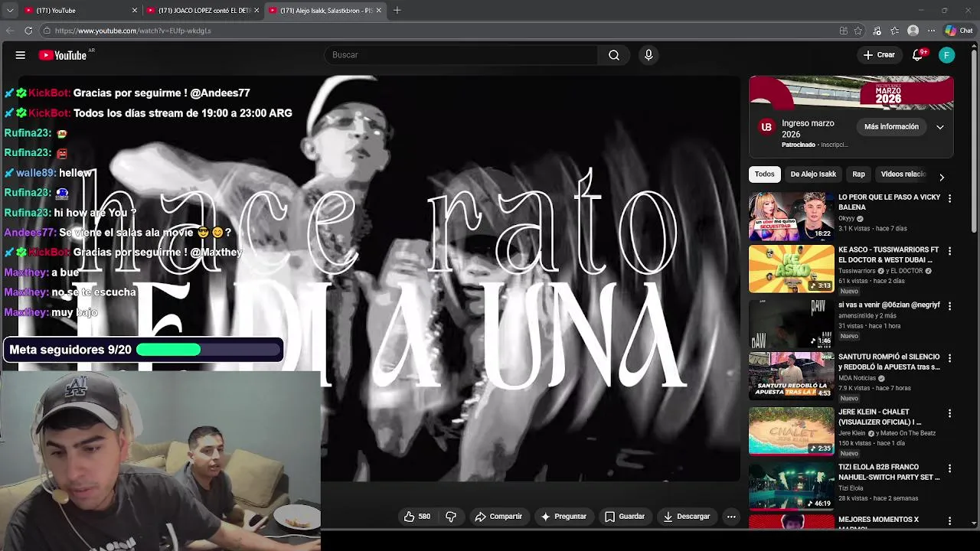Screen dimensions: 980x551
Task: Open LO PEOR QUE LE PASO A VICKY thumbnail
Action: click(792, 216)
